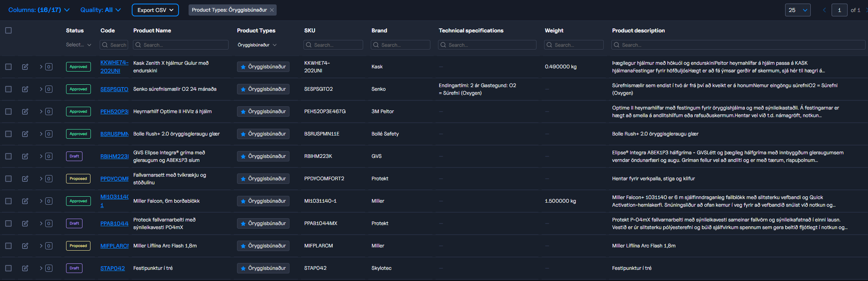This screenshot has width=868, height=281.
Task: Open the STAP042 code link
Action: [113, 268]
